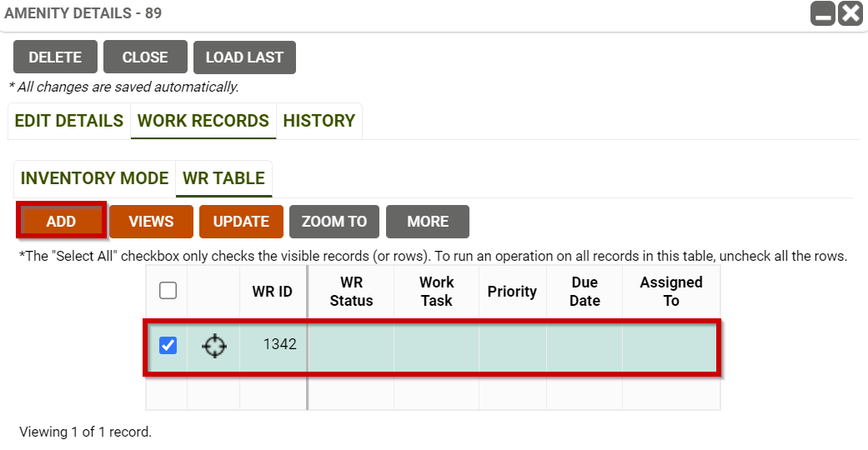
Task: Expand the MORE actions menu
Action: [x=428, y=222]
